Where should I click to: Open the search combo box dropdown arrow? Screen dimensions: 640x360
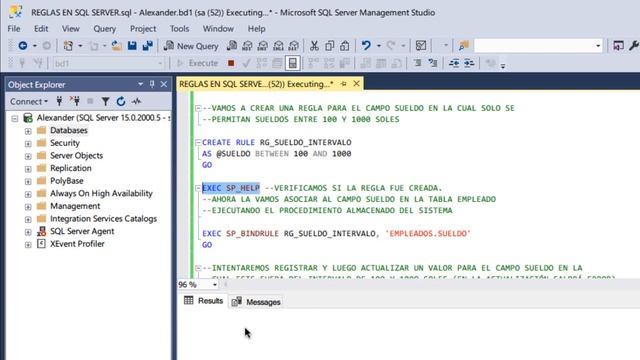pos(598,46)
